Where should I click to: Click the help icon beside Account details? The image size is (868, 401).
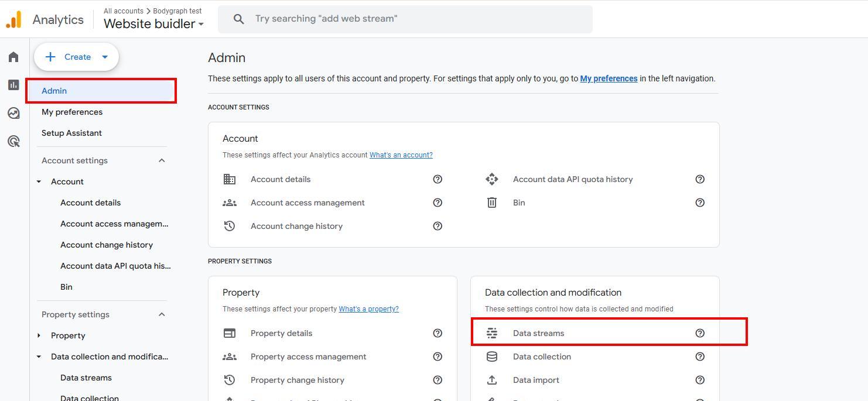(438, 179)
